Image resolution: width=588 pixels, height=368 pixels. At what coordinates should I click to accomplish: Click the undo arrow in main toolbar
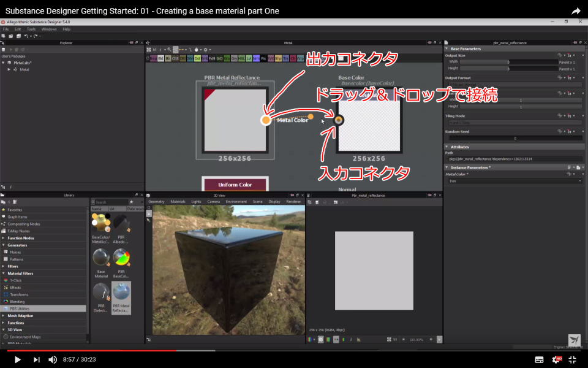point(26,36)
